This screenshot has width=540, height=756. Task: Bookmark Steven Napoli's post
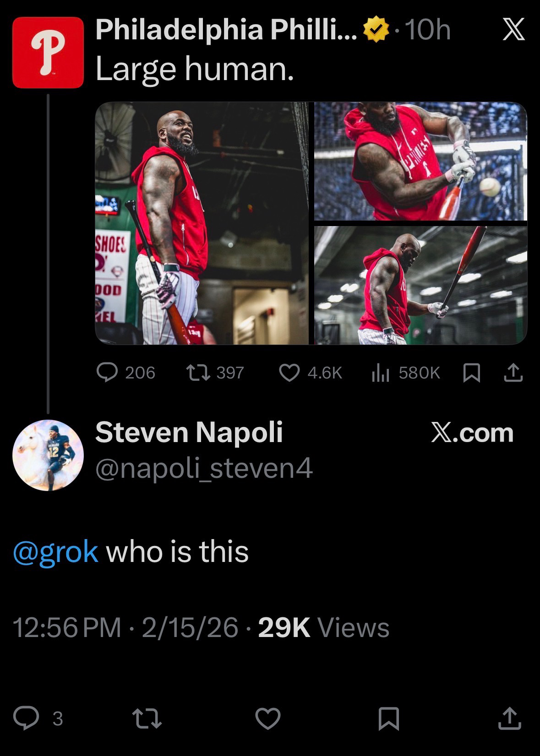pos(389,718)
